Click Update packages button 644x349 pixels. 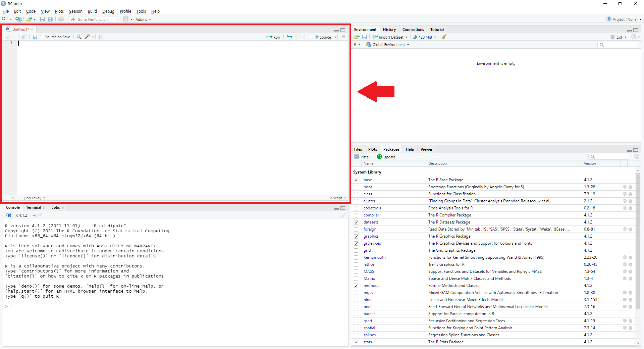pyautogui.click(x=386, y=157)
